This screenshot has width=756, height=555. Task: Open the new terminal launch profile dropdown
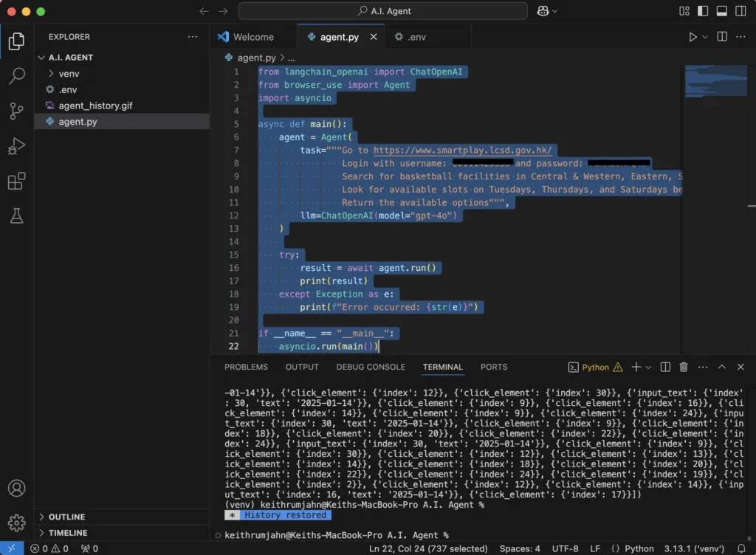point(649,367)
